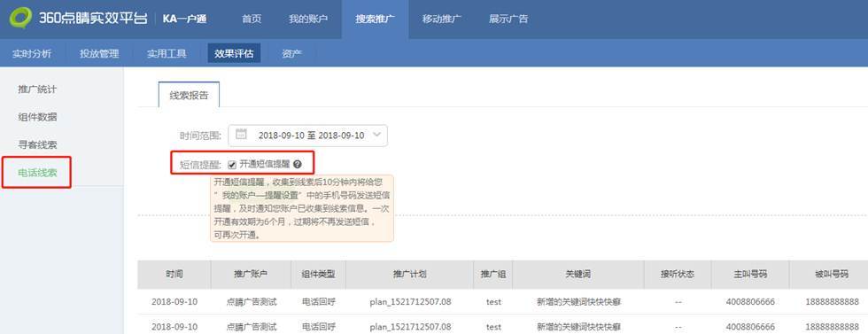Switch to the 资产 sub-navigation tab
868x334 pixels.
click(291, 54)
